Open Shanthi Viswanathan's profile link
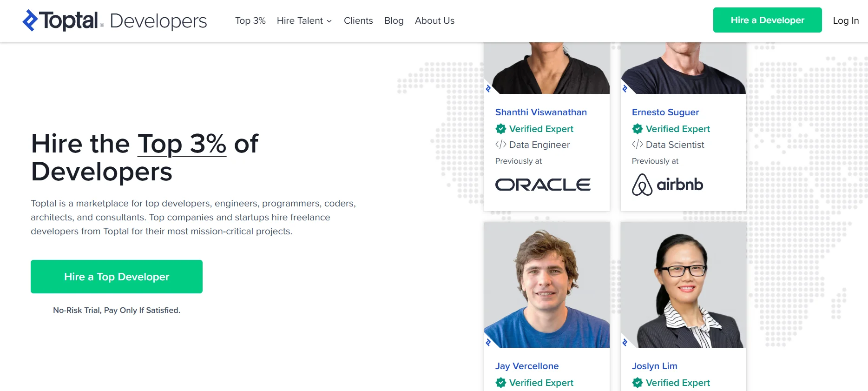The height and width of the screenshot is (391, 868). click(541, 112)
